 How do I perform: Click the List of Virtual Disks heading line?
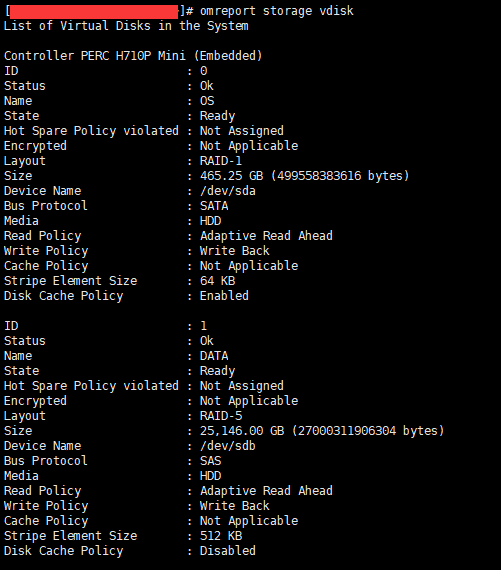(126, 26)
